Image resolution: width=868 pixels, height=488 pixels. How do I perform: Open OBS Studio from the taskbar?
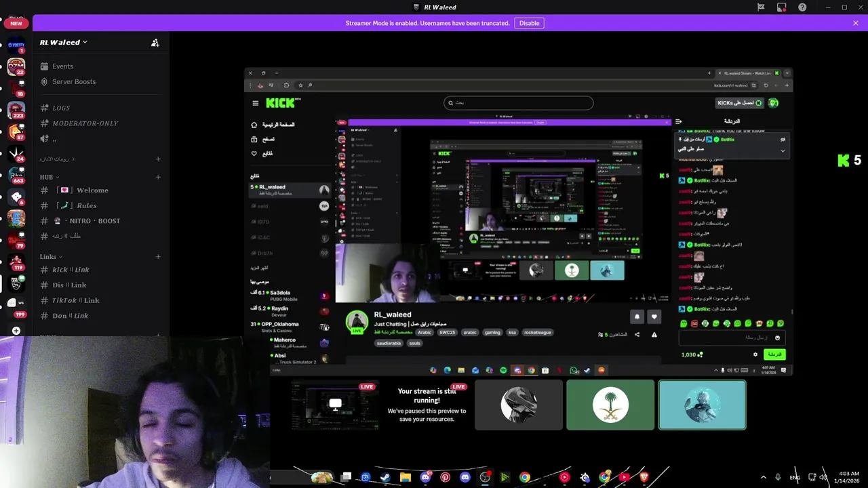pyautogui.click(x=485, y=477)
